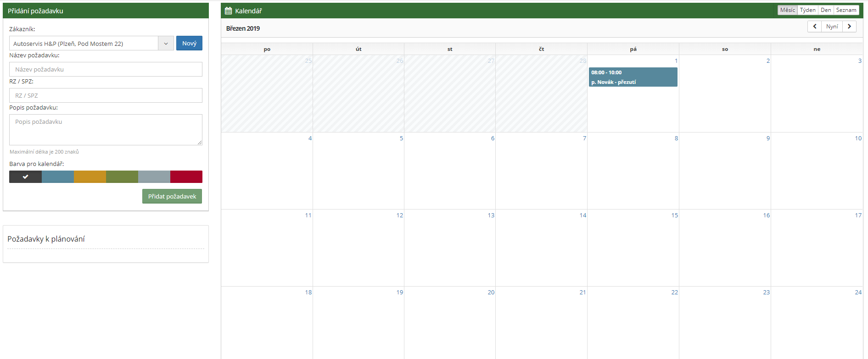The width and height of the screenshot is (868, 359).
Task: Click the calendar icon beside Kalendář title
Action: pyautogui.click(x=228, y=11)
